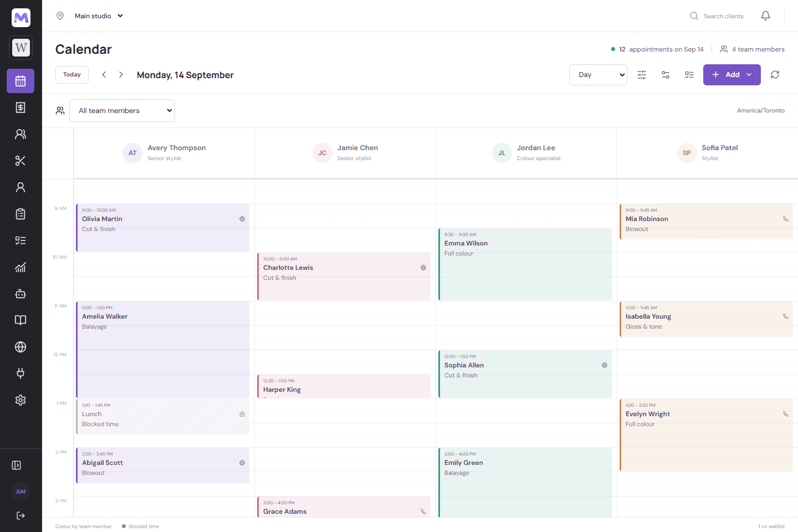Open calendar display settings sliders icon

pyautogui.click(x=642, y=75)
